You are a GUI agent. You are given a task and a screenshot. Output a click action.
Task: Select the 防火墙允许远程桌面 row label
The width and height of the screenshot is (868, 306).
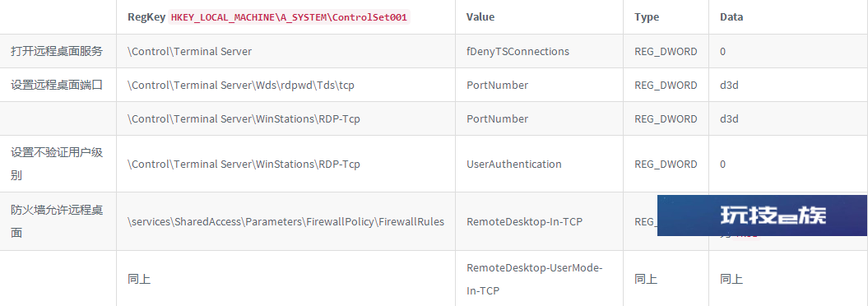point(57,221)
